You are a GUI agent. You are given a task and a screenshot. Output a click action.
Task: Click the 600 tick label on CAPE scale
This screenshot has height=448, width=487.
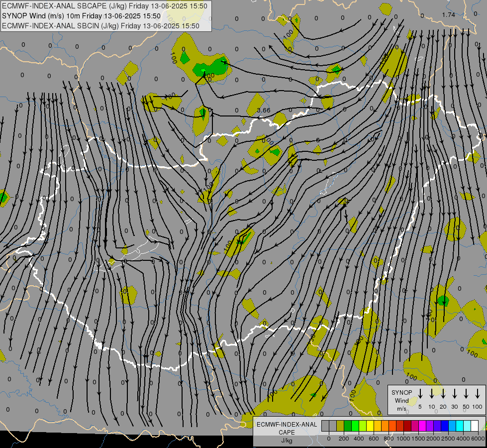(374, 439)
